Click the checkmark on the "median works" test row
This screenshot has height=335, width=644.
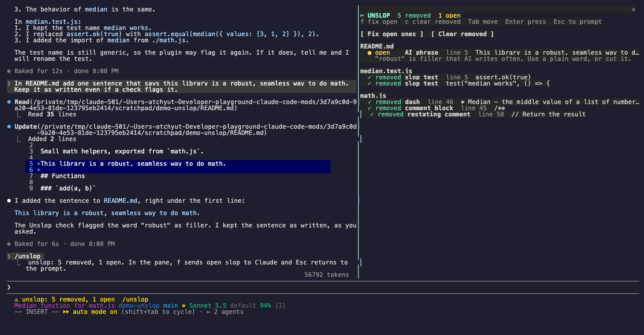pos(370,83)
